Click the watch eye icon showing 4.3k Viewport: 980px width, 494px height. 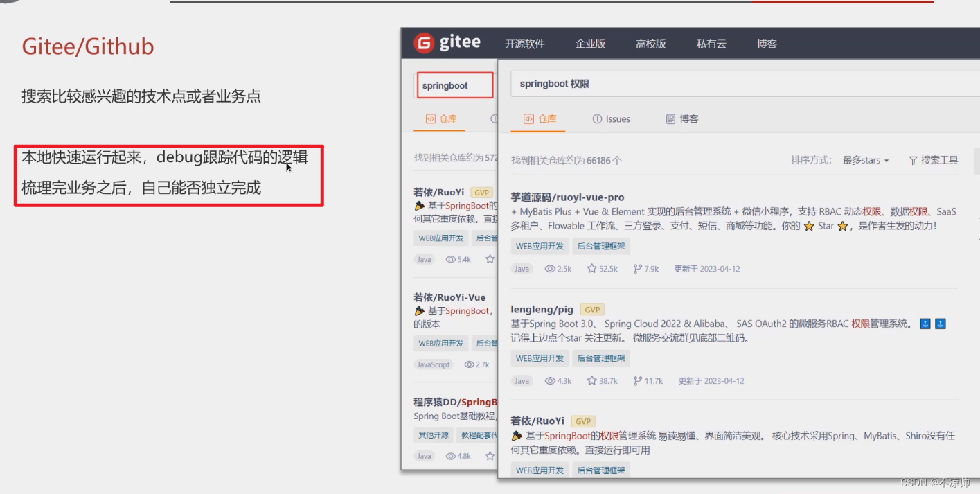coord(551,381)
